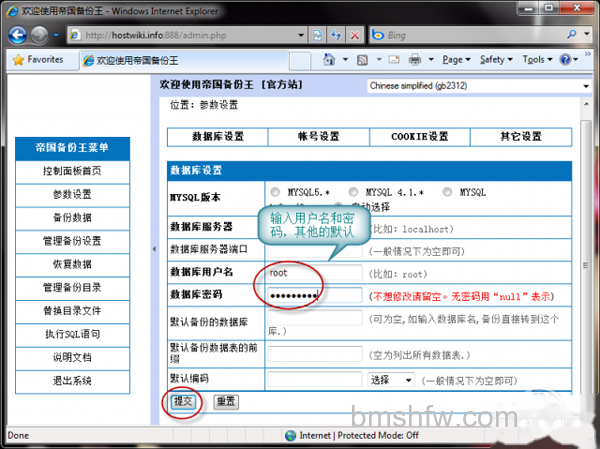600x449 pixels.
Task: Click the red Stop loading icon
Action: click(x=355, y=35)
